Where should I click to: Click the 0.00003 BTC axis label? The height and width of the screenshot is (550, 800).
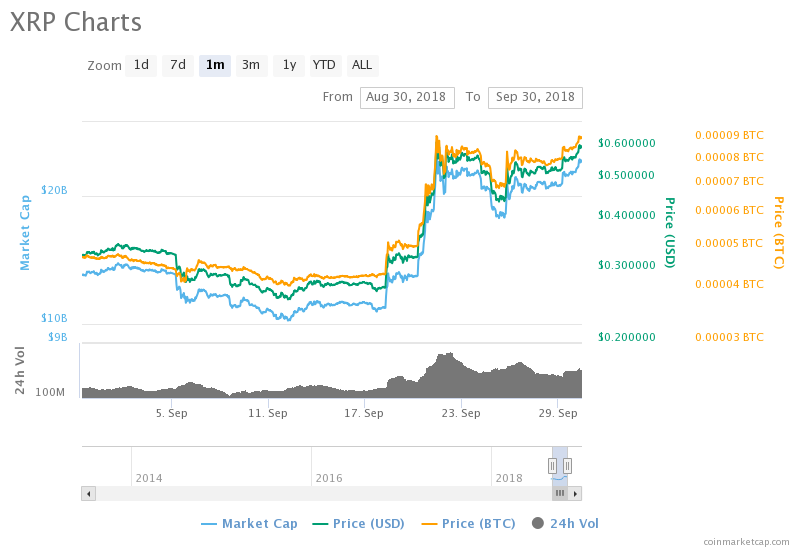[730, 337]
